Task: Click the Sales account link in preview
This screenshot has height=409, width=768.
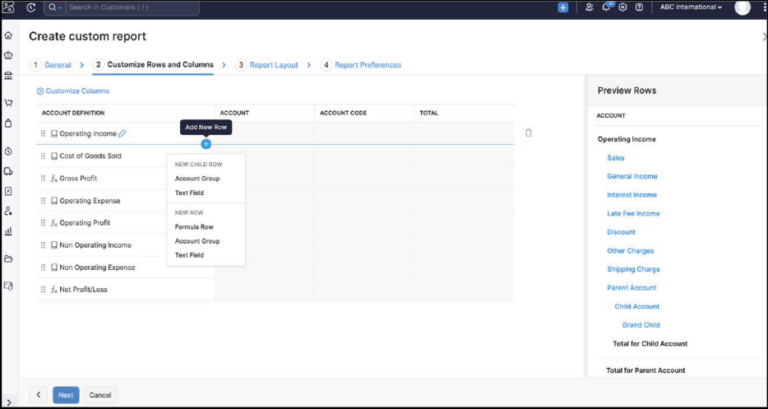Action: click(x=616, y=158)
